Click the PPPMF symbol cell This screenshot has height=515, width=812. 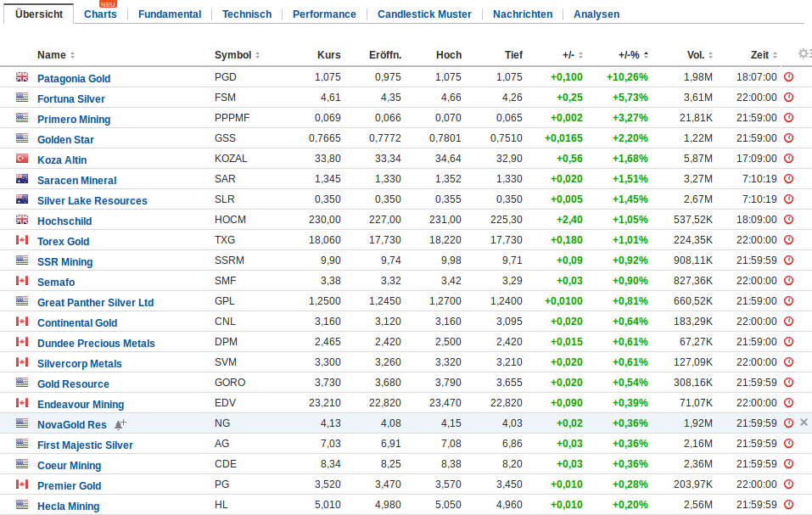[x=232, y=118]
